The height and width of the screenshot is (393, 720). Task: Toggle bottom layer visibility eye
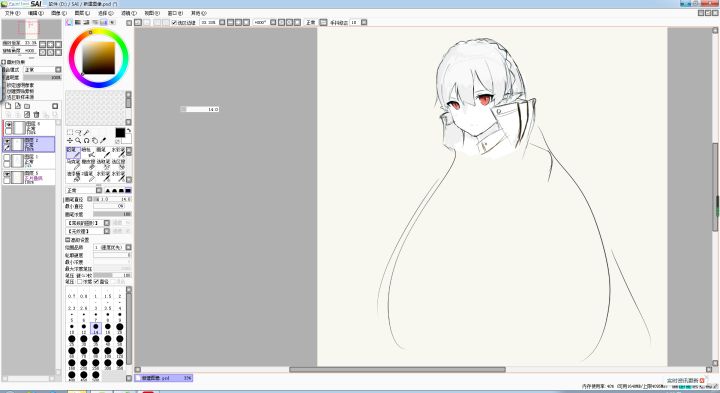[x=8, y=174]
